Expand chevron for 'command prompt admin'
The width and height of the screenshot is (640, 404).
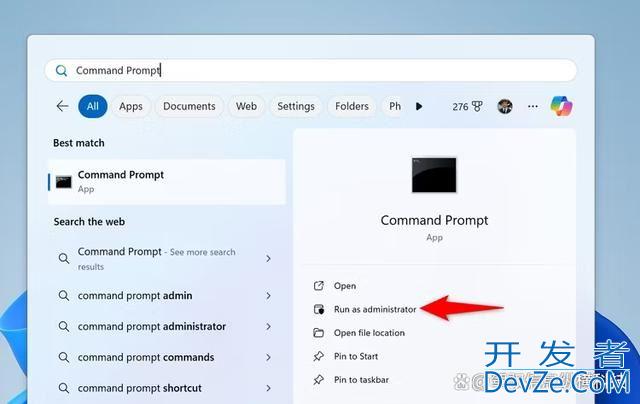268,295
